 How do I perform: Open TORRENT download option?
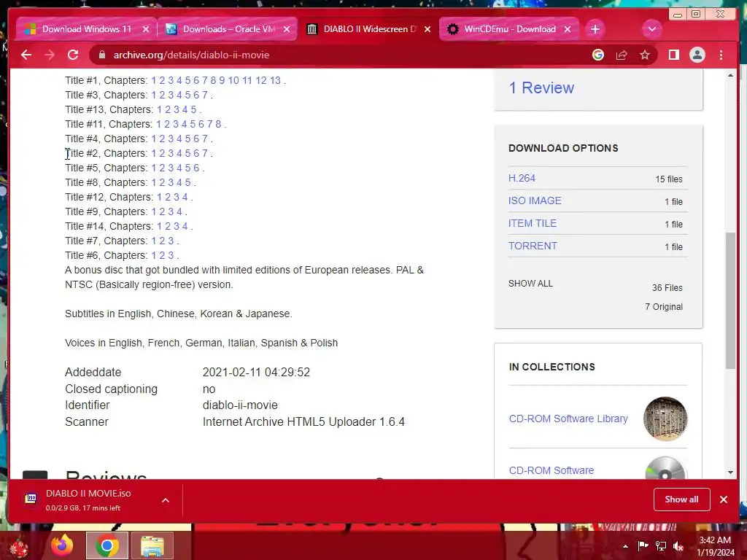[x=533, y=246]
